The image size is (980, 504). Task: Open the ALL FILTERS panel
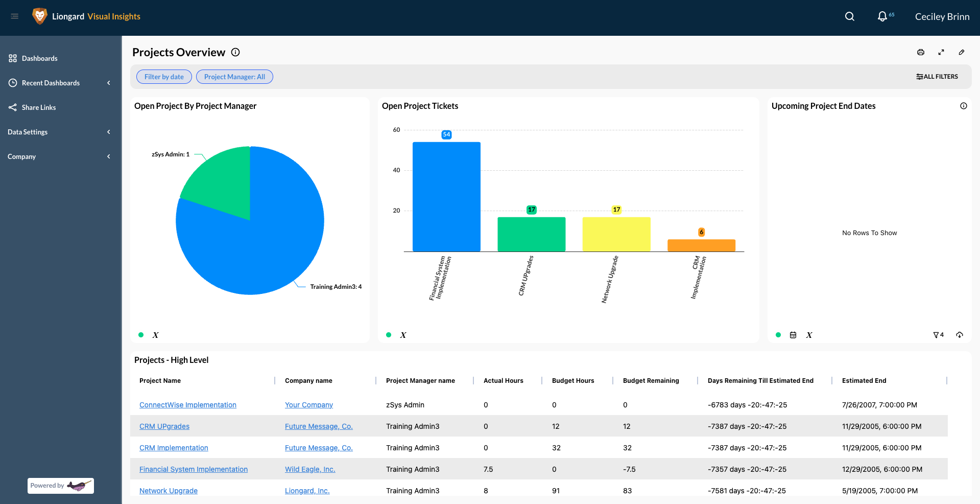[937, 77]
